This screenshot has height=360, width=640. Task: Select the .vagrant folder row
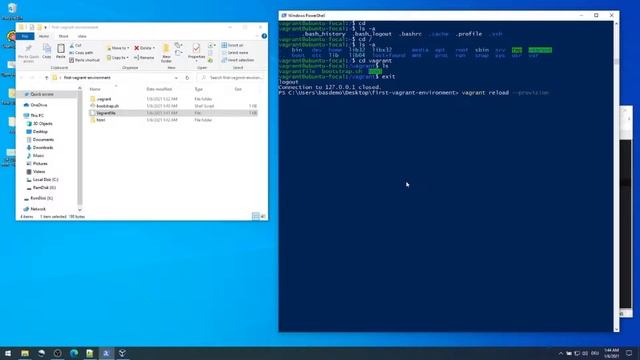tap(173, 99)
